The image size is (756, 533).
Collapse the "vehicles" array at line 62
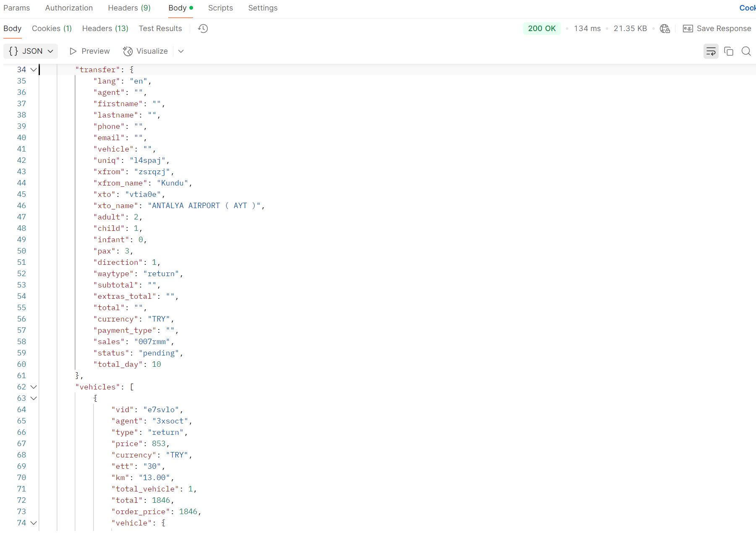34,387
